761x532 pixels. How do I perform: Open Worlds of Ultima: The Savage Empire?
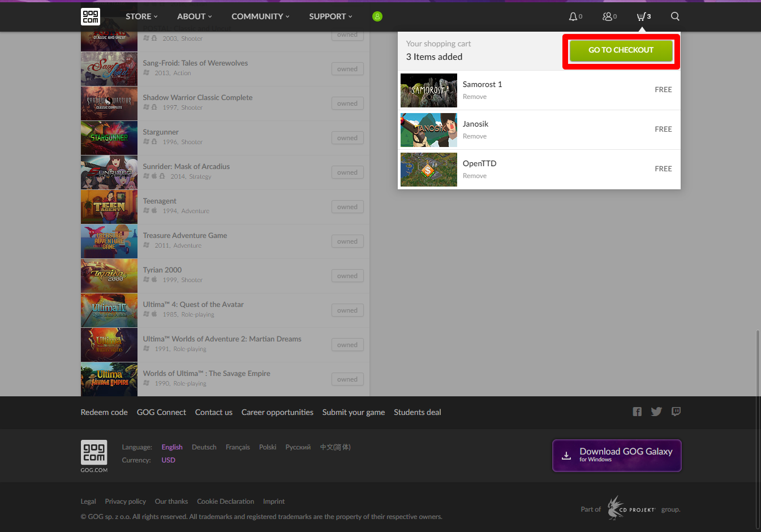coord(207,374)
